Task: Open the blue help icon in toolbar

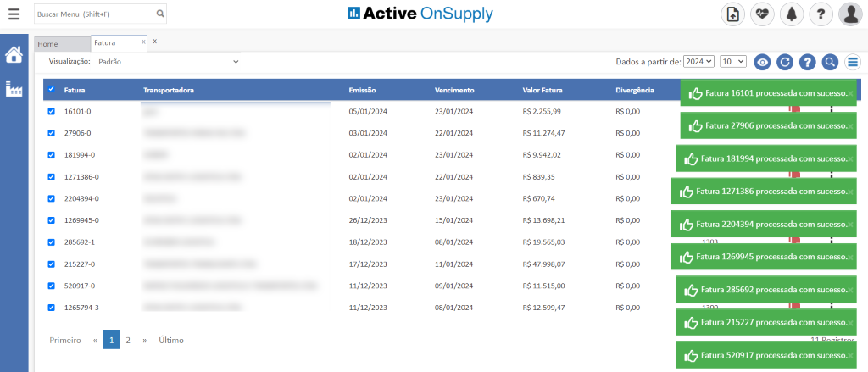Action: 807,63
